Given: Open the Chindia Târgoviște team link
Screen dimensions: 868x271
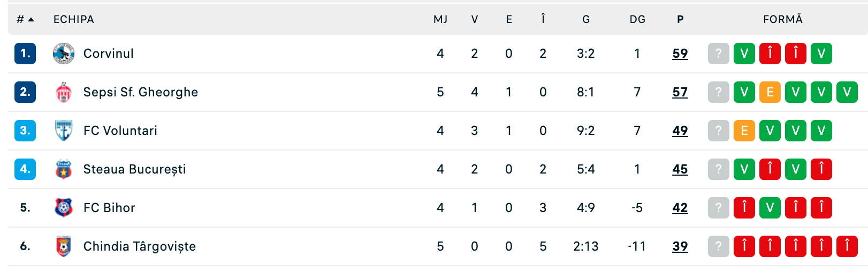Looking at the screenshot, I should coord(139,246).
